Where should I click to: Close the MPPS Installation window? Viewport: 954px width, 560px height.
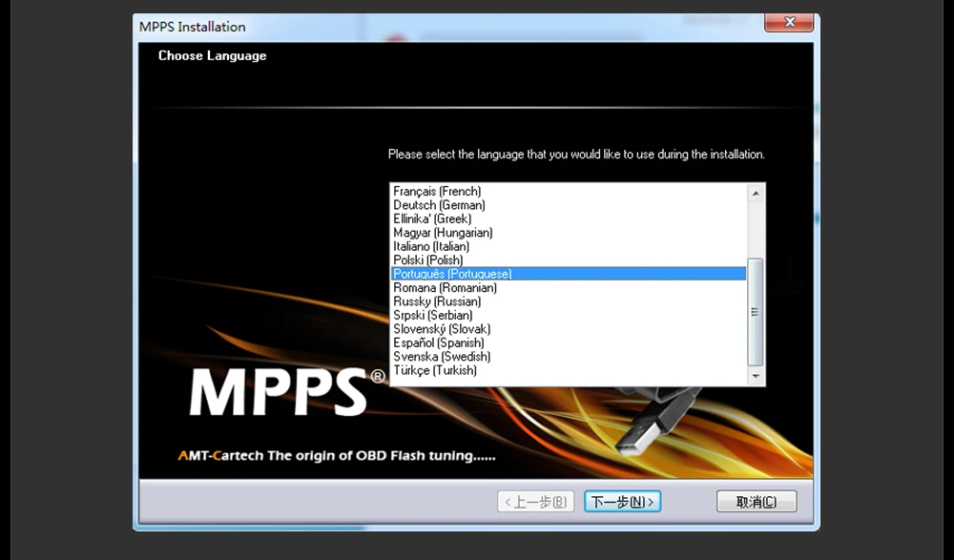click(x=789, y=22)
